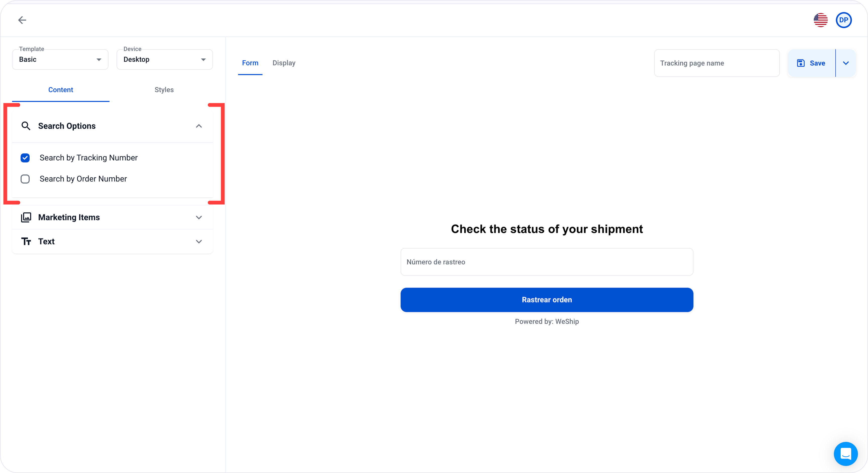
Task: Select the Display tab
Action: (284, 63)
